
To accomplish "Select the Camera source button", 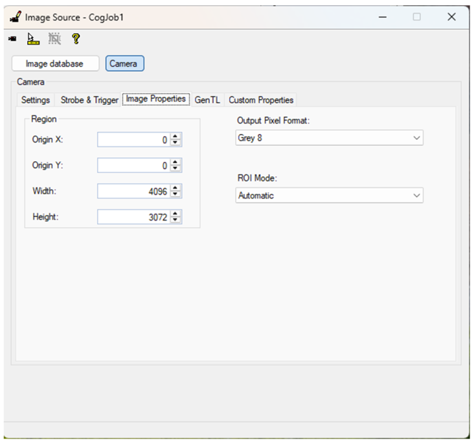I will click(x=124, y=63).
